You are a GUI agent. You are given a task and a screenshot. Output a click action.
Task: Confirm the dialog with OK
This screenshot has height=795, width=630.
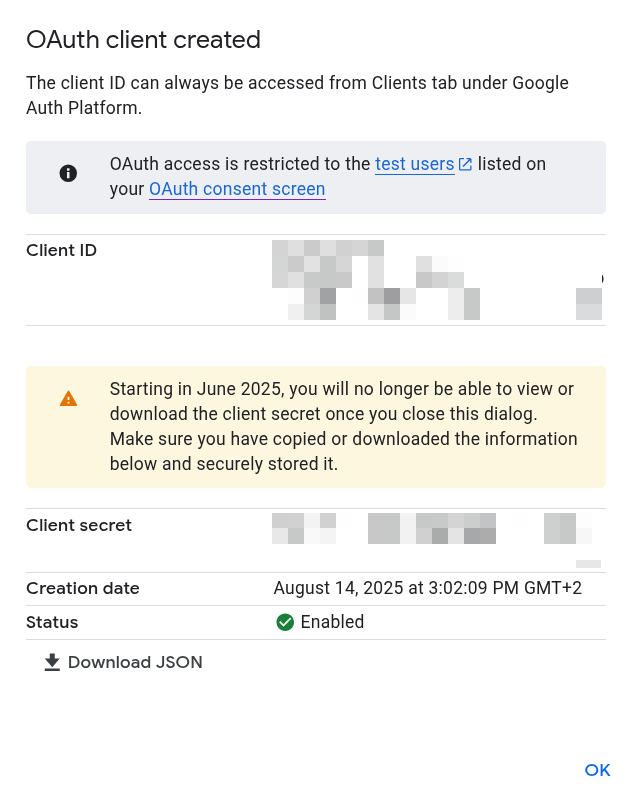(597, 769)
